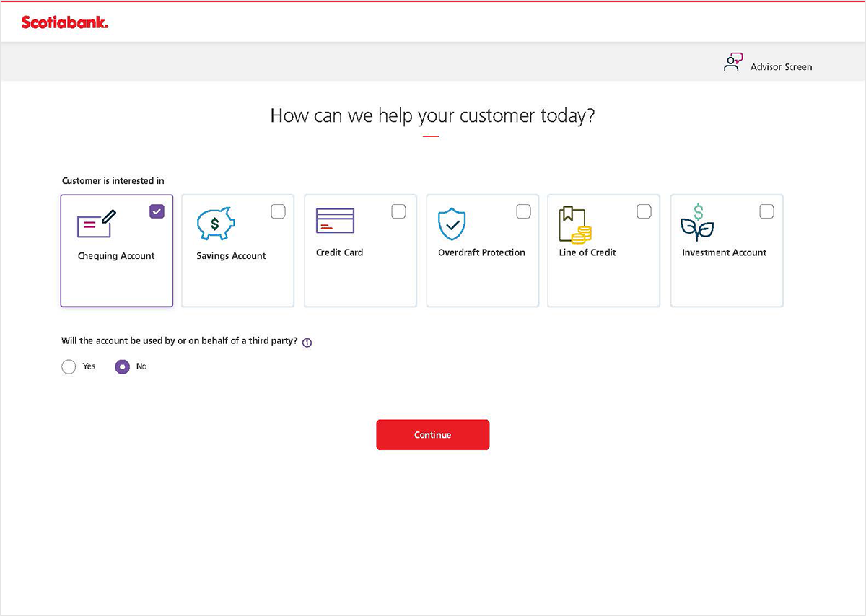
Task: Click the Overdraft Protection shield icon
Action: (x=452, y=224)
